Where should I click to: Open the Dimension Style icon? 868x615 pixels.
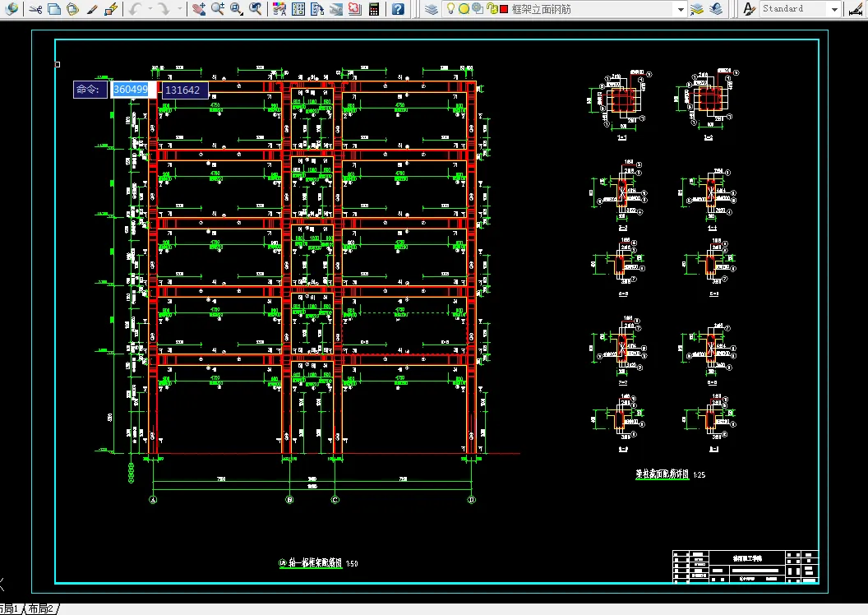856,9
